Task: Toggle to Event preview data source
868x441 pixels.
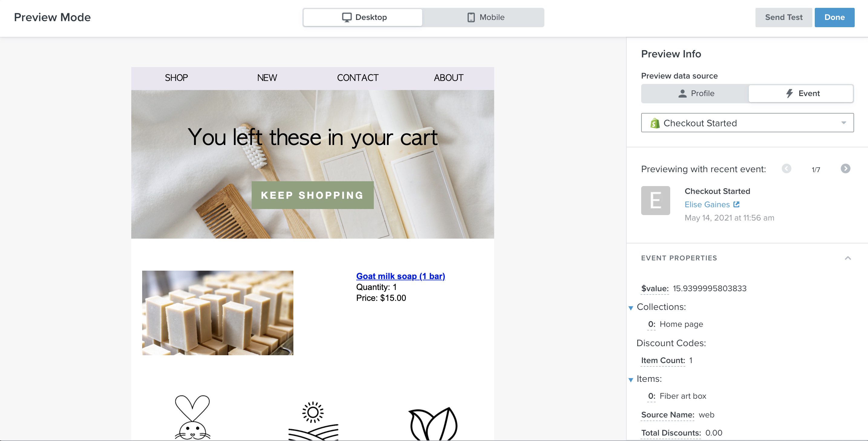Action: click(x=801, y=93)
